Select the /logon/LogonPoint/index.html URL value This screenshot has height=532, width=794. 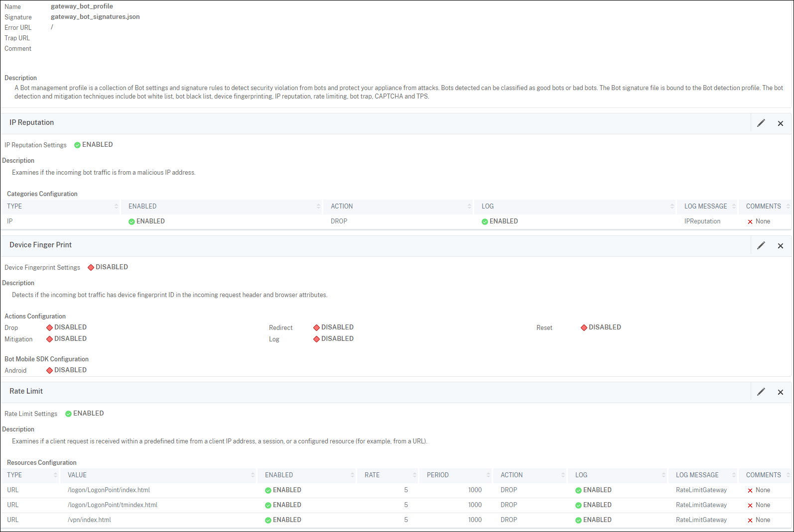[109, 490]
